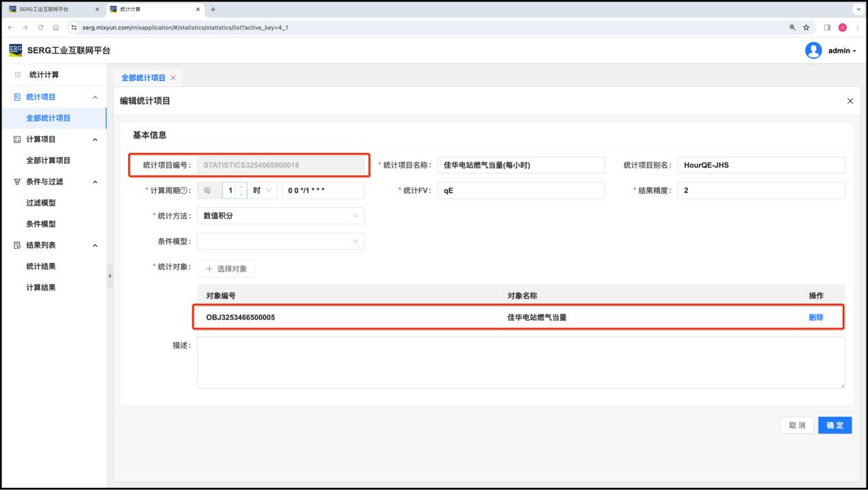Click the browser home icon
868x490 pixels.
[55, 27]
